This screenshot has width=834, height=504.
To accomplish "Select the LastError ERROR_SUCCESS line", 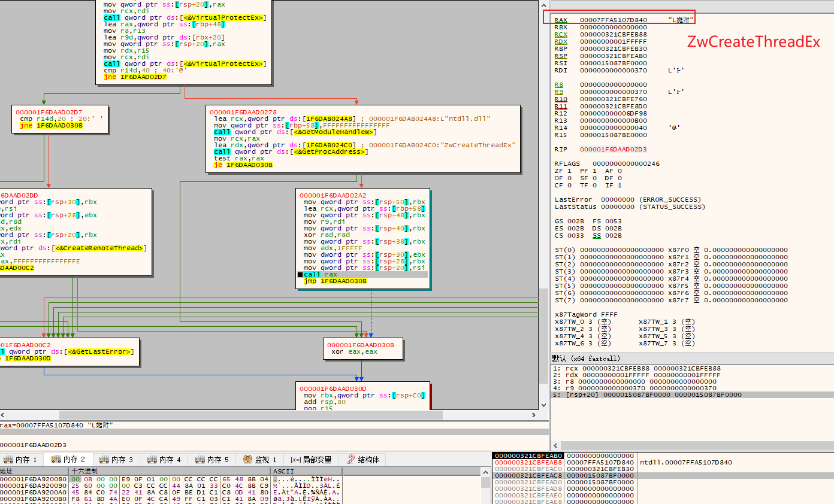I will (628, 200).
